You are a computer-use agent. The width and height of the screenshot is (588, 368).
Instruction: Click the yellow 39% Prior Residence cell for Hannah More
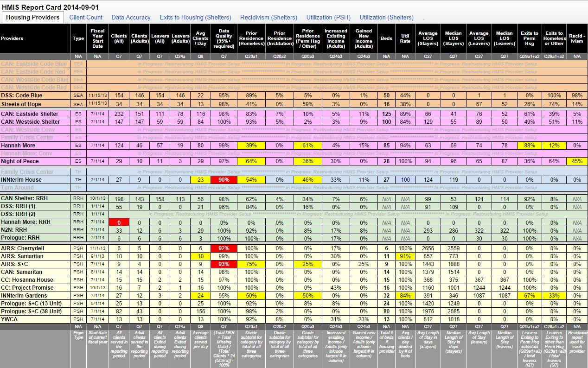tap(250, 145)
